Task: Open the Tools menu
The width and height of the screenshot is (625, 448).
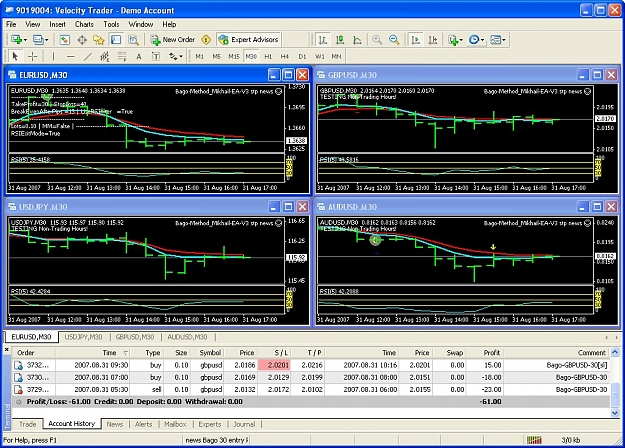Action: point(111,24)
